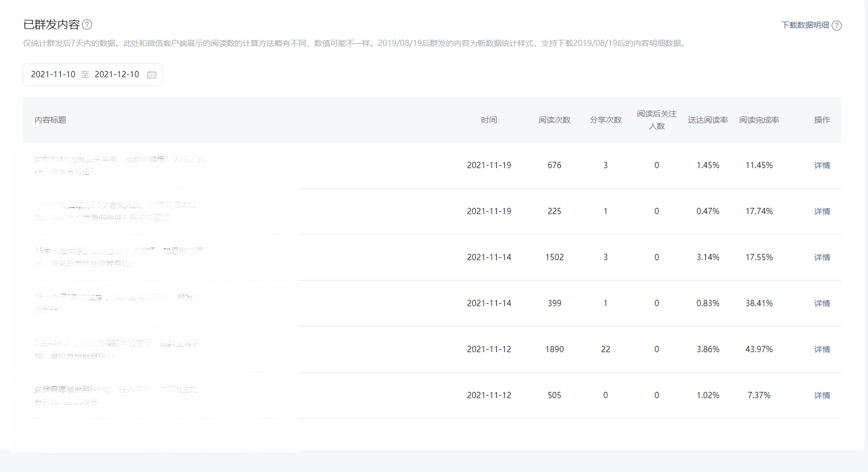Click the 阅读次数 column header
Image resolution: width=868 pixels, height=472 pixels.
554,120
